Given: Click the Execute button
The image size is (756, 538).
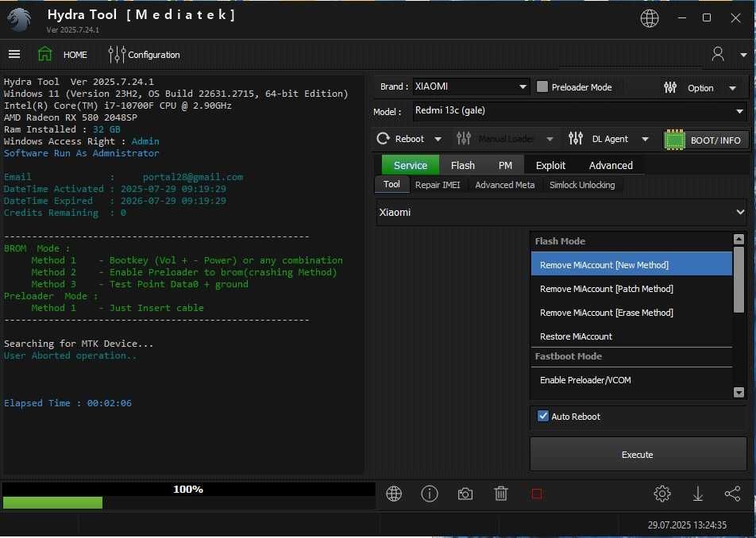Looking at the screenshot, I should pos(638,454).
